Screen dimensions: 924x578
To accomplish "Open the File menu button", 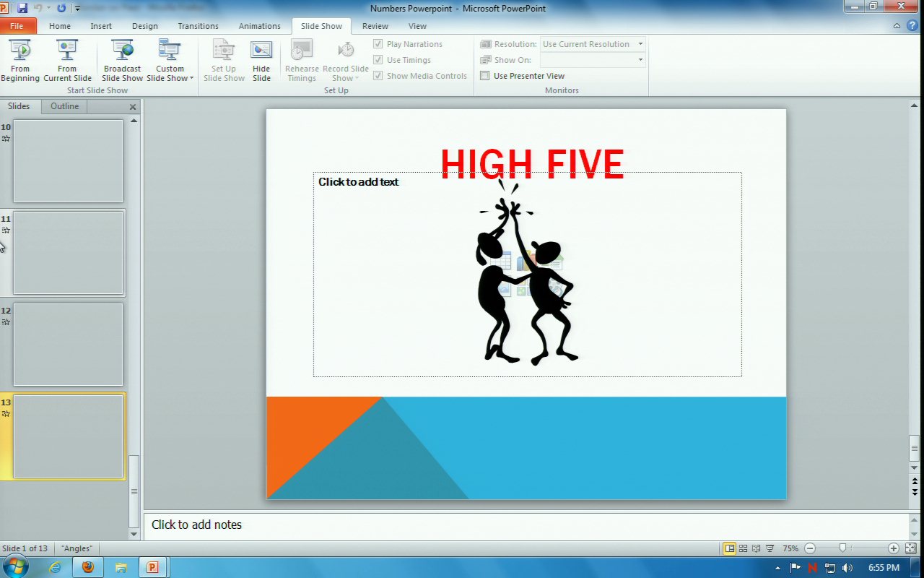I will (17, 26).
